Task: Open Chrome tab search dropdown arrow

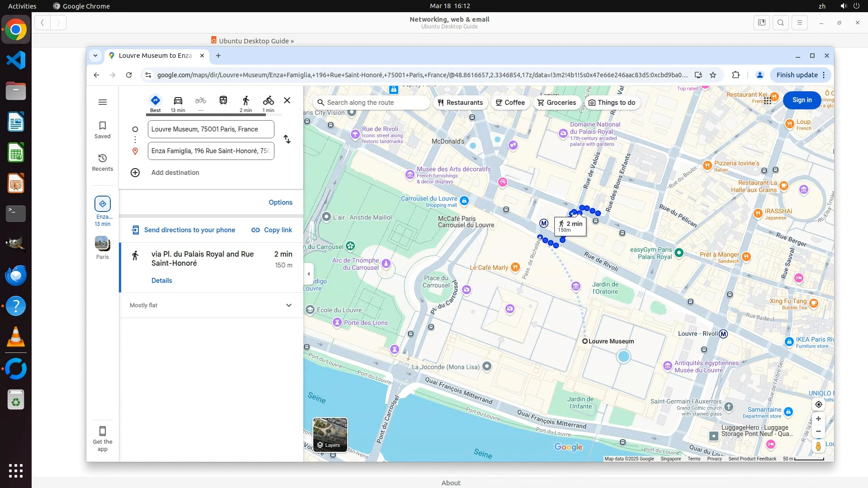Action: (x=95, y=56)
